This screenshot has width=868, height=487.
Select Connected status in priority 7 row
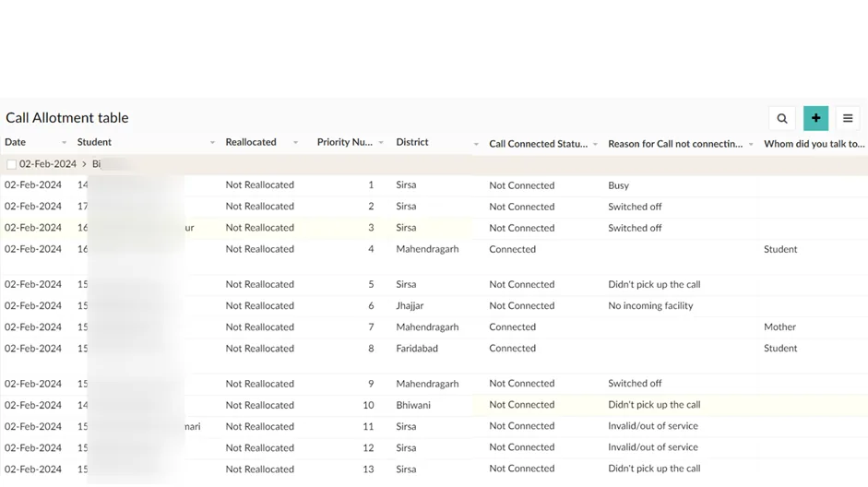pos(512,327)
